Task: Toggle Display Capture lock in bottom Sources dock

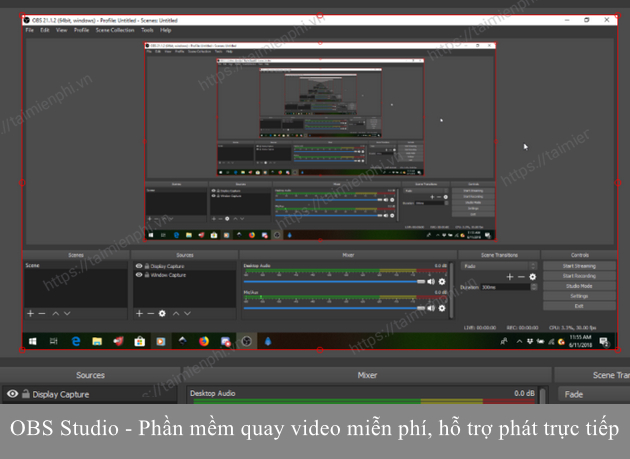Action: point(26,394)
